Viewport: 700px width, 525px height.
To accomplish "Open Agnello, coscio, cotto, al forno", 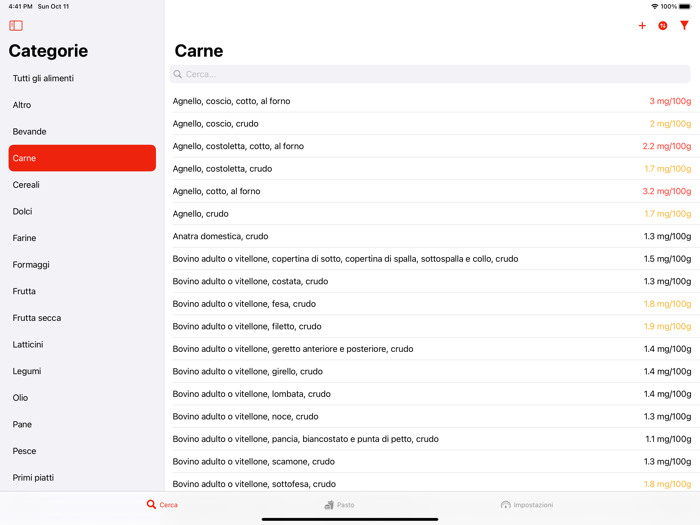I will tap(432, 101).
